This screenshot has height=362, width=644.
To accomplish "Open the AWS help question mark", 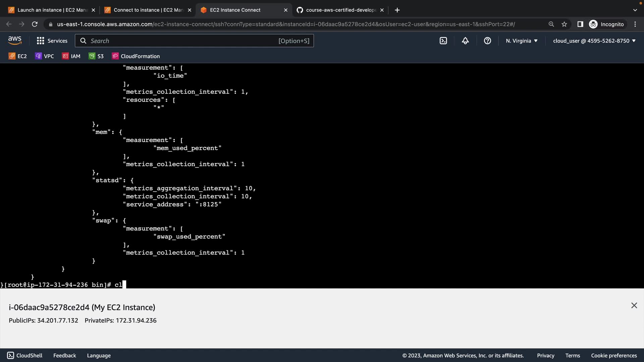I will point(487,41).
